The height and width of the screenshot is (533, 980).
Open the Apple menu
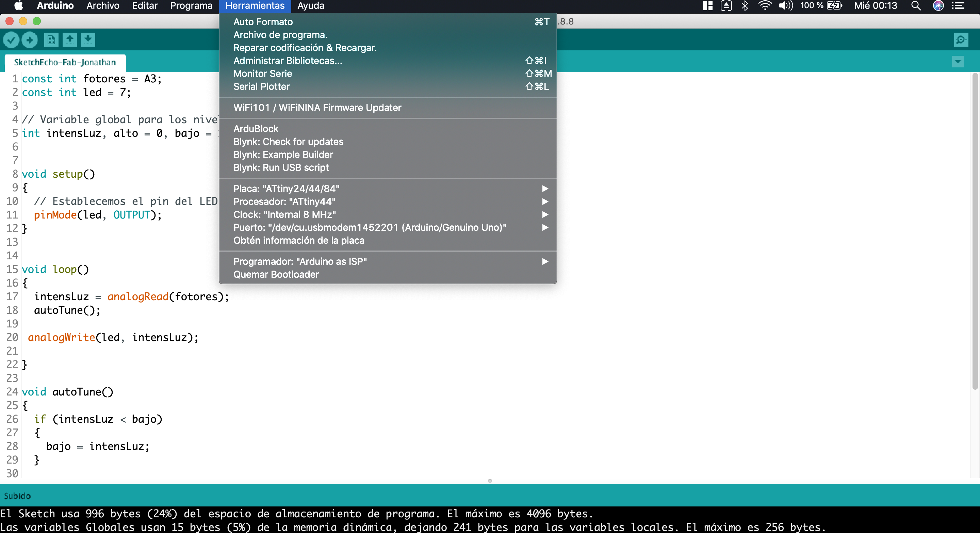tap(18, 6)
